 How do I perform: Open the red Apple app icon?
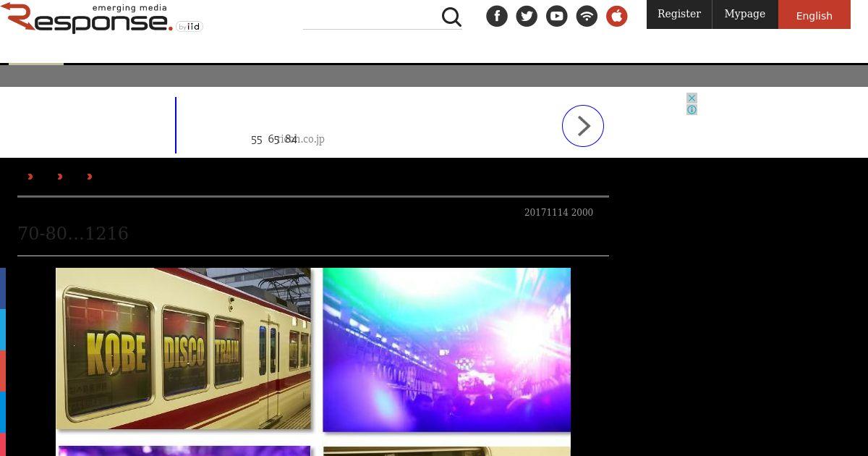[x=617, y=16]
